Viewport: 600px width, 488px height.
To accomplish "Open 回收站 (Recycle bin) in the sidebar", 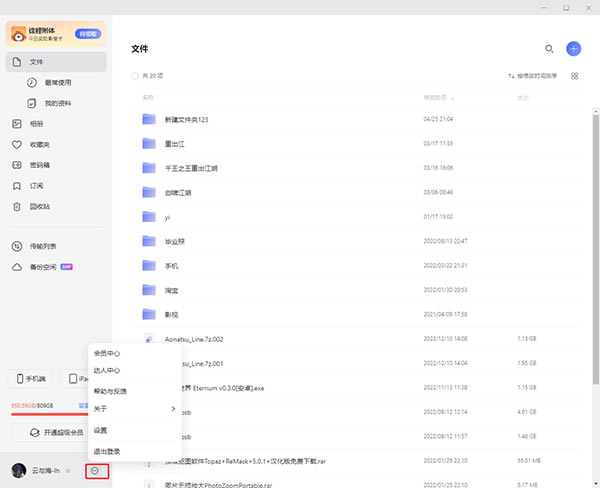I will click(x=38, y=206).
